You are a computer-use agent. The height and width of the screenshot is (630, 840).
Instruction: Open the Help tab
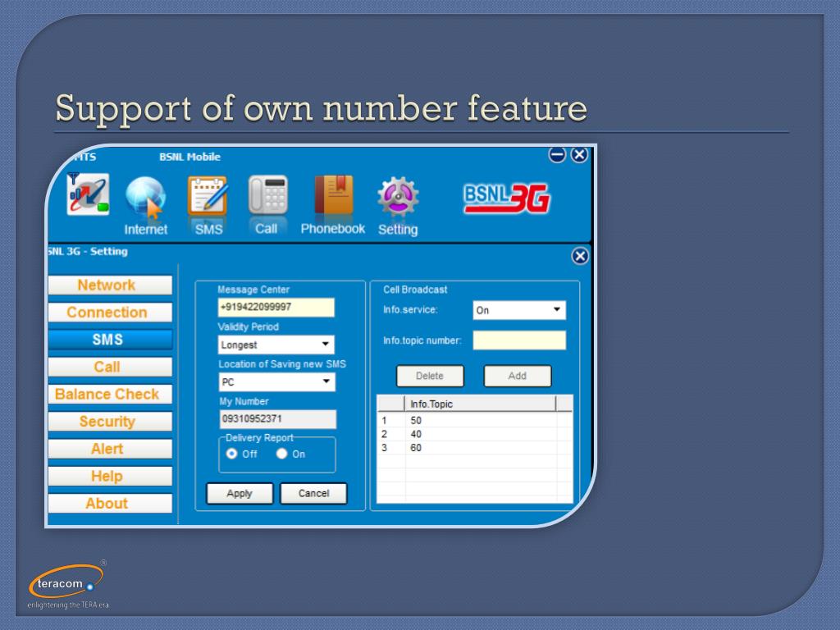110,477
